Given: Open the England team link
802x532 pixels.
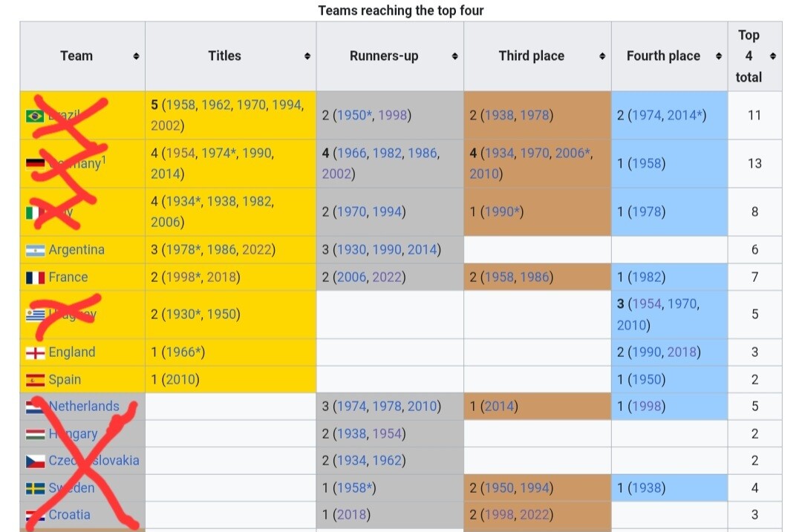Looking at the screenshot, I should click(x=71, y=352).
